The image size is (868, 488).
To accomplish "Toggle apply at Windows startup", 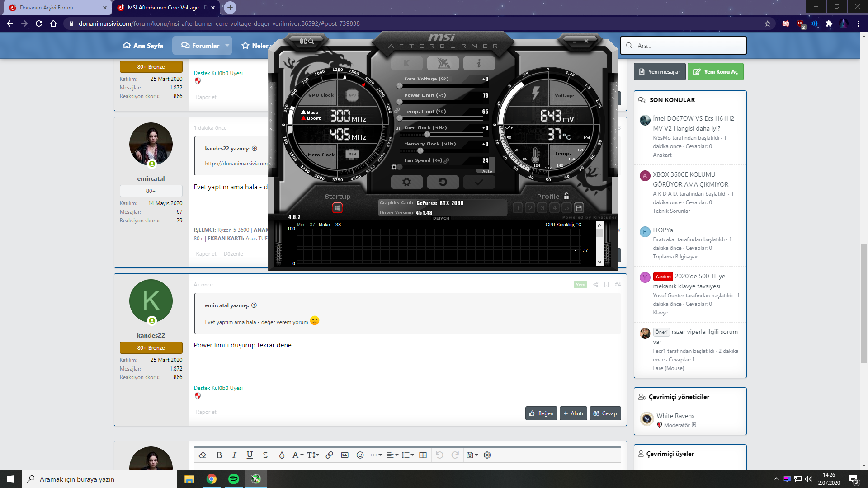I will click(337, 208).
